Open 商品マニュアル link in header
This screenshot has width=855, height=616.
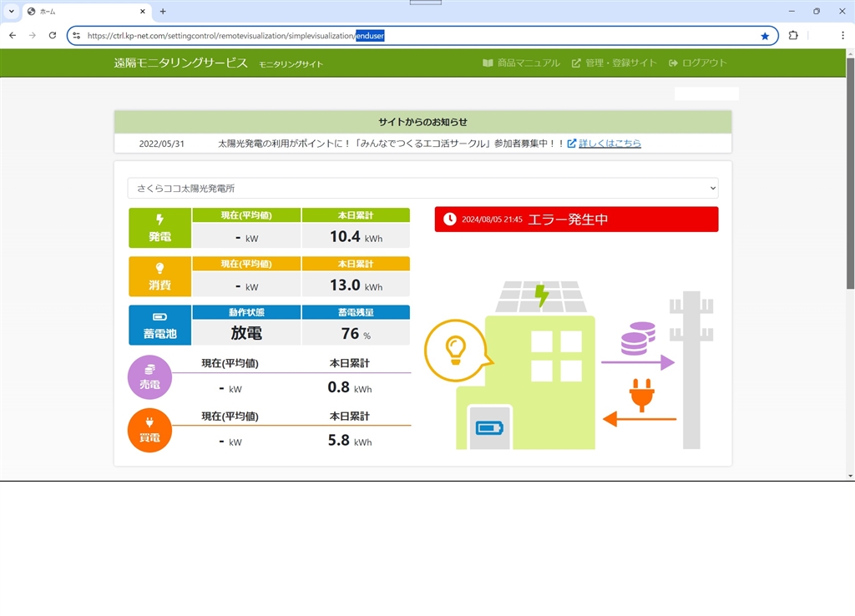click(x=521, y=63)
